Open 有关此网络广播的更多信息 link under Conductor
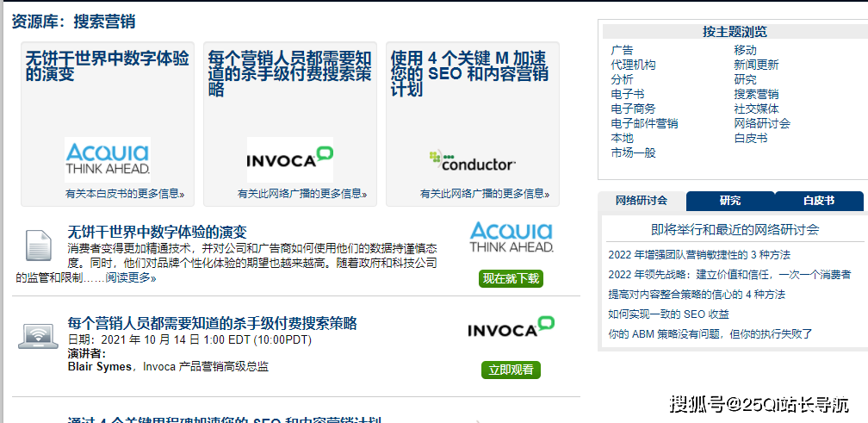 pos(485,194)
